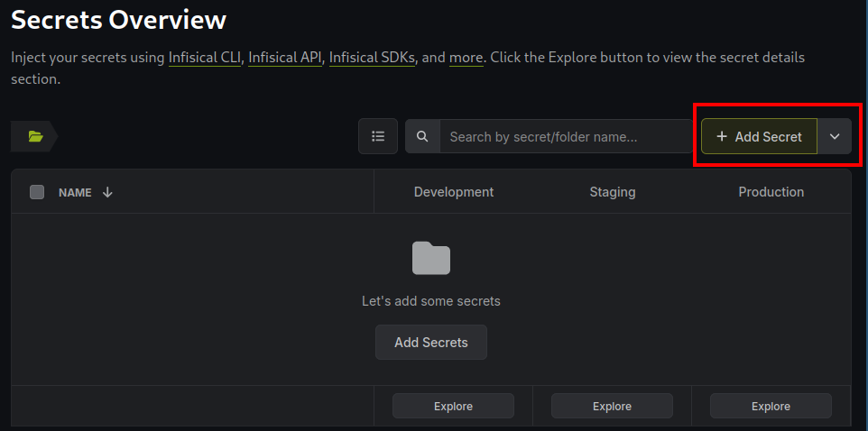
Task: Open the Infisical API link
Action: (x=285, y=58)
